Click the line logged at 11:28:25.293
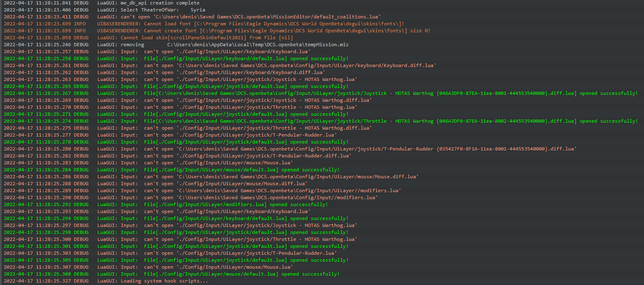The height and width of the screenshot is (285, 644). click(x=157, y=211)
